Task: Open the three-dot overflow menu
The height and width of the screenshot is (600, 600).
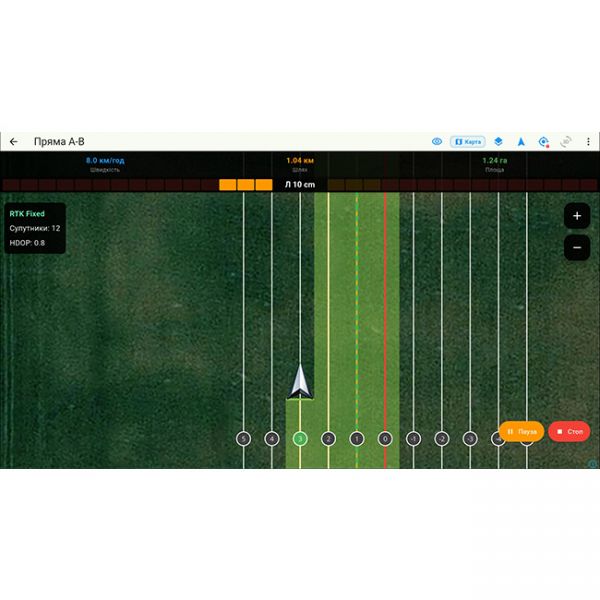Action: pyautogui.click(x=588, y=142)
